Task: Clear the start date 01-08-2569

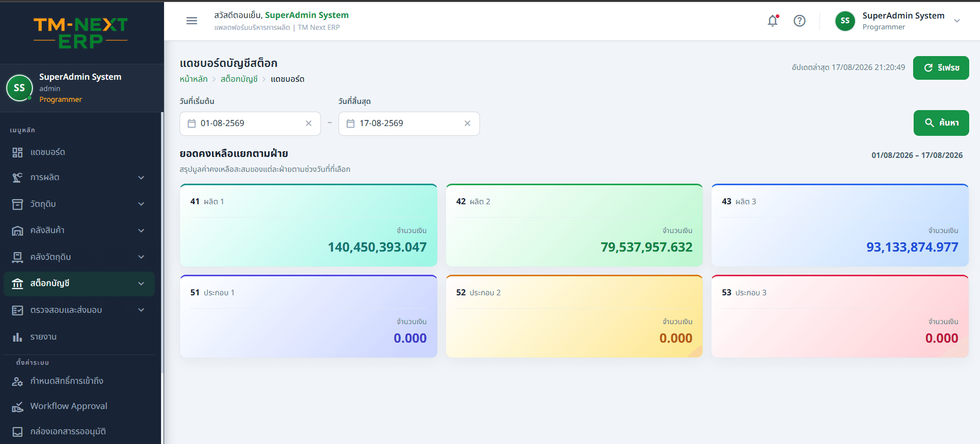Action: pyautogui.click(x=309, y=123)
